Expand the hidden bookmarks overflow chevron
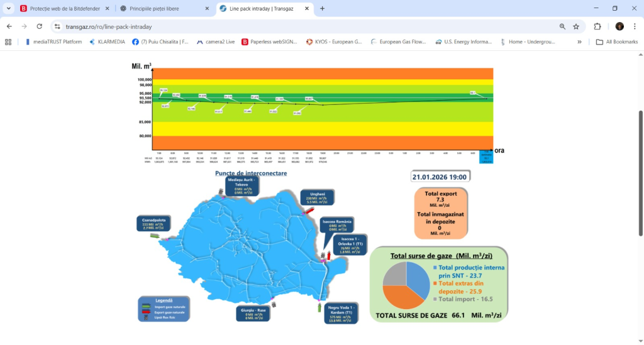 (579, 42)
